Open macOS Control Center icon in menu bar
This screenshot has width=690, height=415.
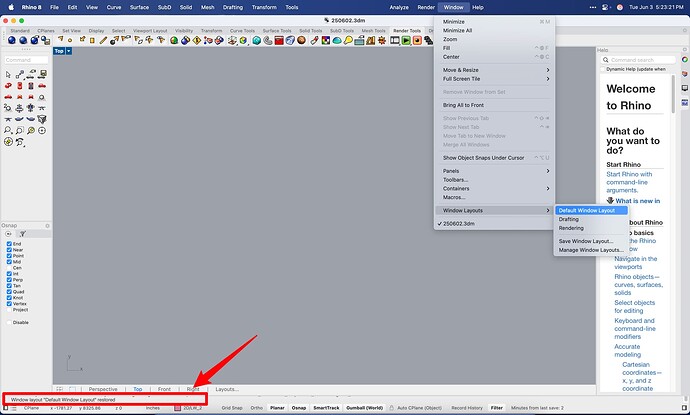pos(606,7)
